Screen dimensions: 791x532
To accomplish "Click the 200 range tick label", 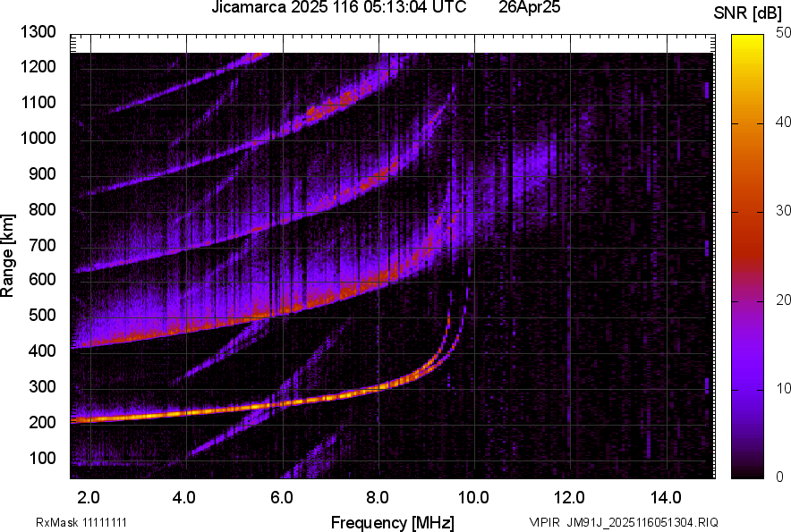I will 42,422.
